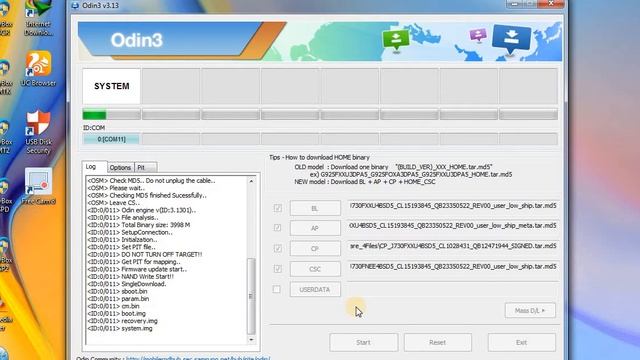The width and height of the screenshot is (640, 360).
Task: Open the UC Browser desktop icon
Action: [38, 69]
